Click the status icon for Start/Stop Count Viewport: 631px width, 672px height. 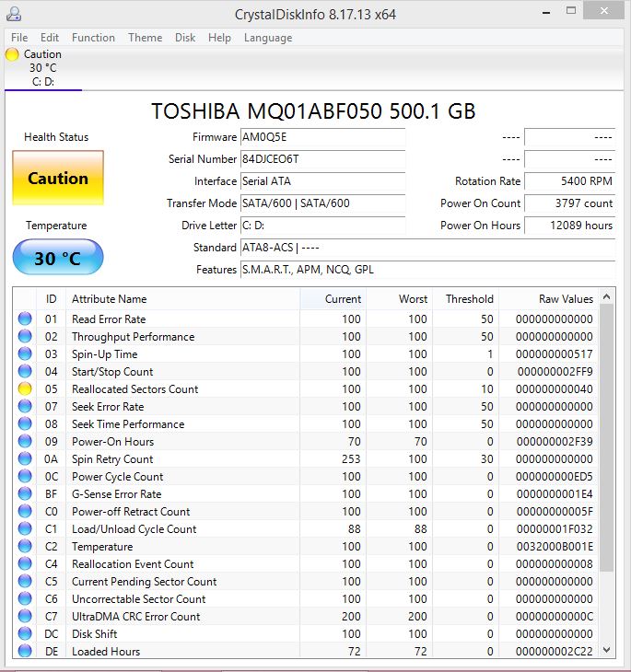(25, 372)
